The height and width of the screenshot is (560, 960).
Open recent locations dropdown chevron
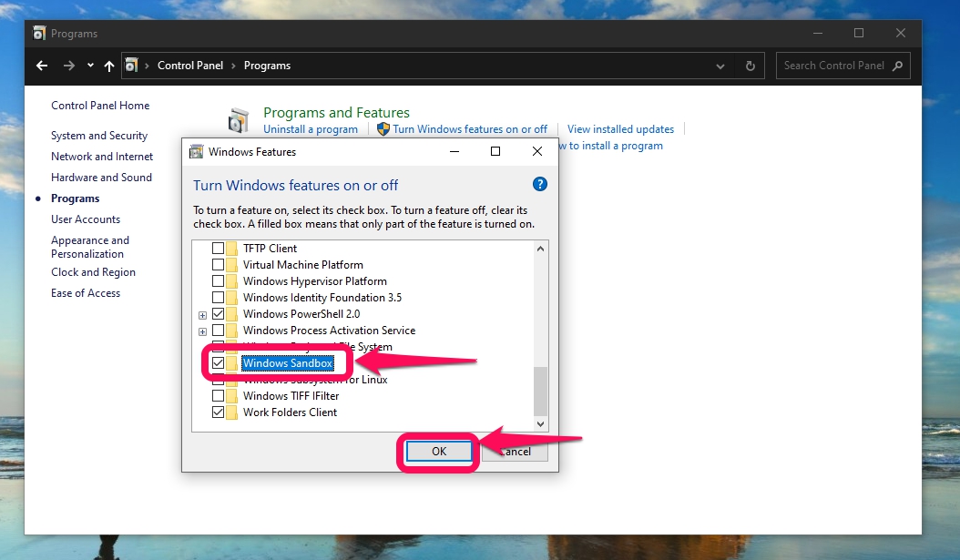(x=90, y=66)
